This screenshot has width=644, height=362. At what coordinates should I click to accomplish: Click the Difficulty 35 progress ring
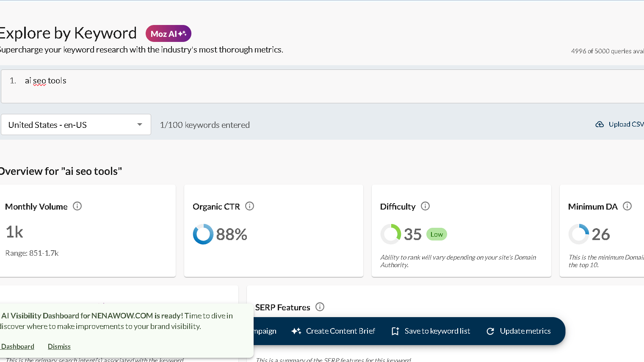coord(391,234)
